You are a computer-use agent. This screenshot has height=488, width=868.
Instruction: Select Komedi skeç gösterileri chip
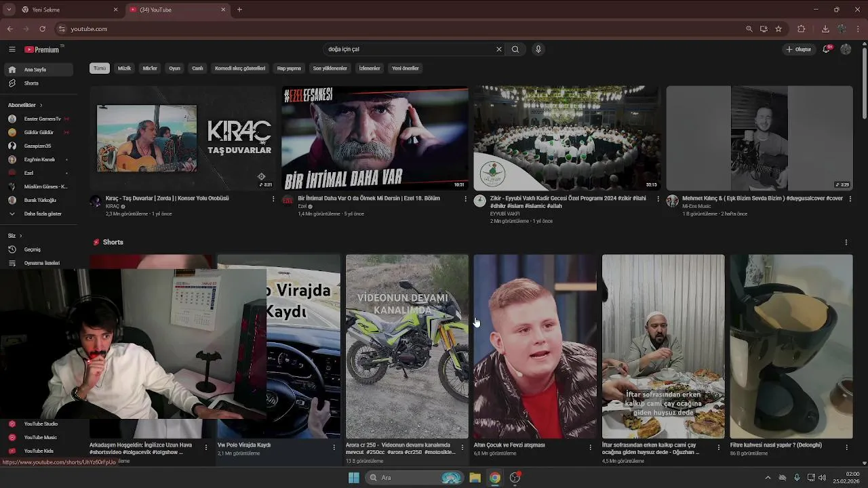(240, 68)
